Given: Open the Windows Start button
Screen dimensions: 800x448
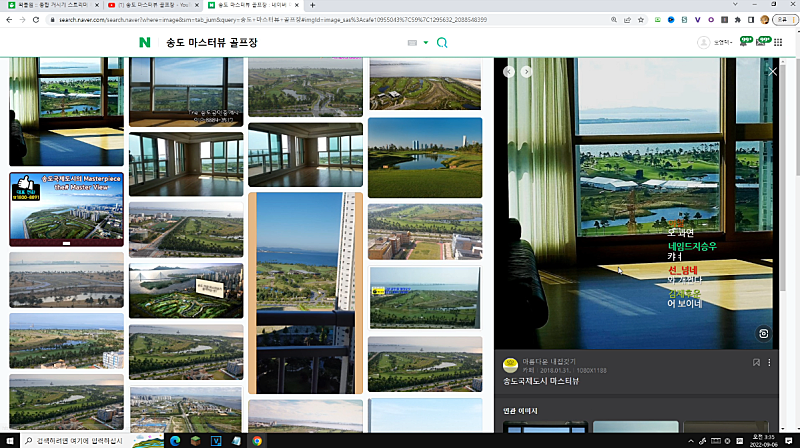Looking at the screenshot, I should (10, 440).
